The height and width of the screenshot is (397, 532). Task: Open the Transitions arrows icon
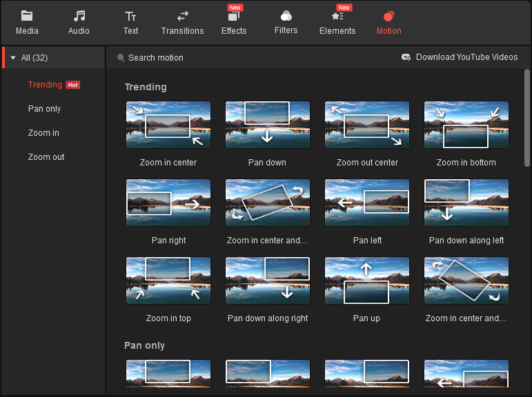(x=183, y=16)
